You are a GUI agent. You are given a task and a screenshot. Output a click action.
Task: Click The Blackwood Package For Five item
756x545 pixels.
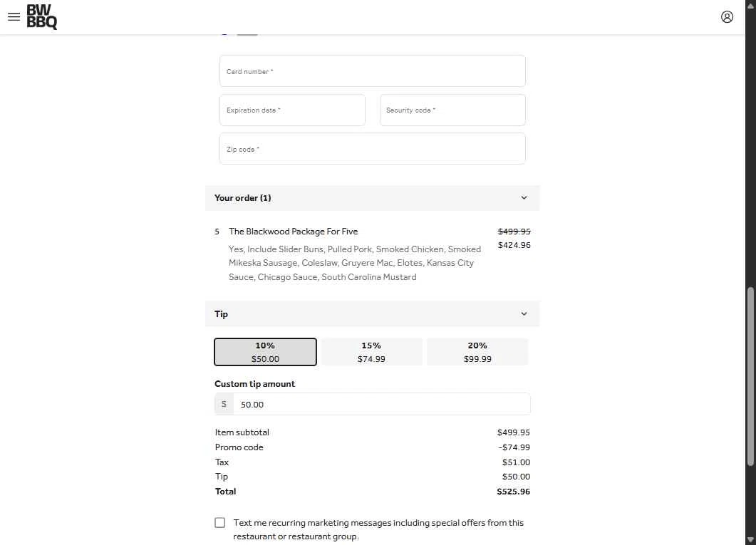[293, 232]
